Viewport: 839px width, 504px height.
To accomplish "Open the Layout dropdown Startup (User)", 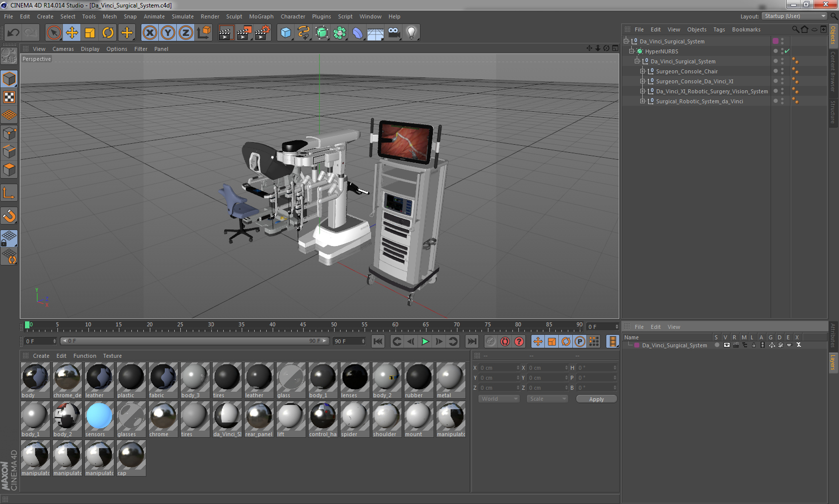I will [x=795, y=16].
